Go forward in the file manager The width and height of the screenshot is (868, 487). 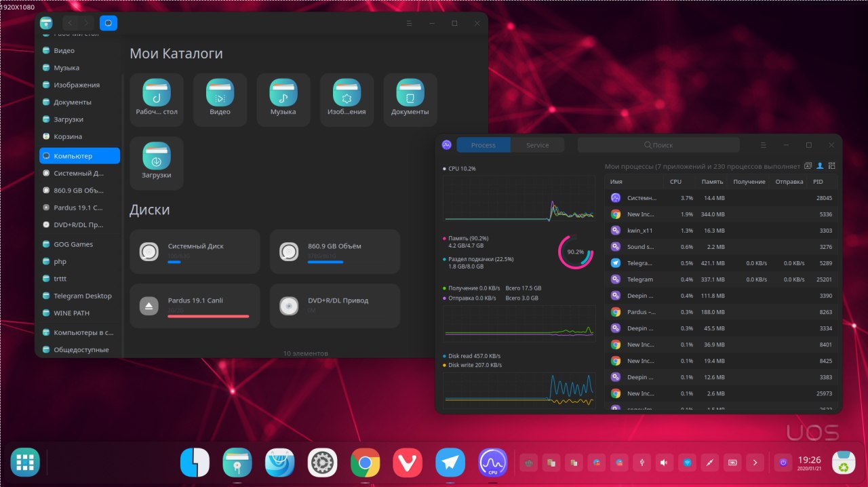tap(87, 23)
